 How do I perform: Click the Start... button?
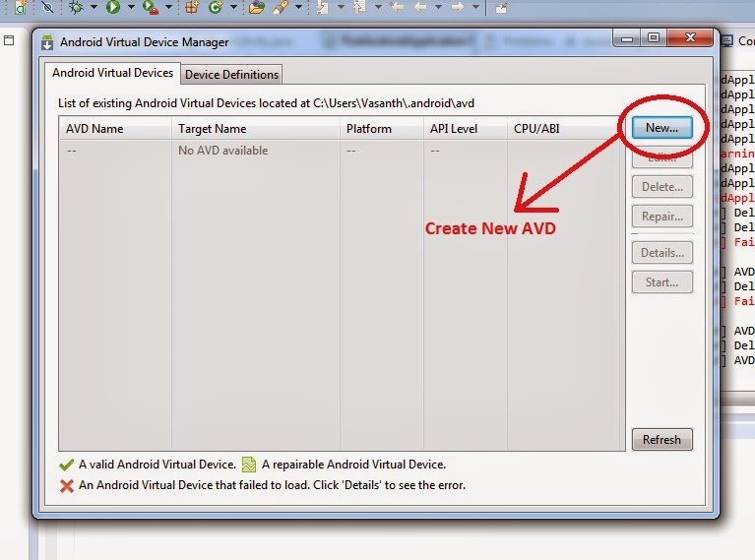(662, 282)
